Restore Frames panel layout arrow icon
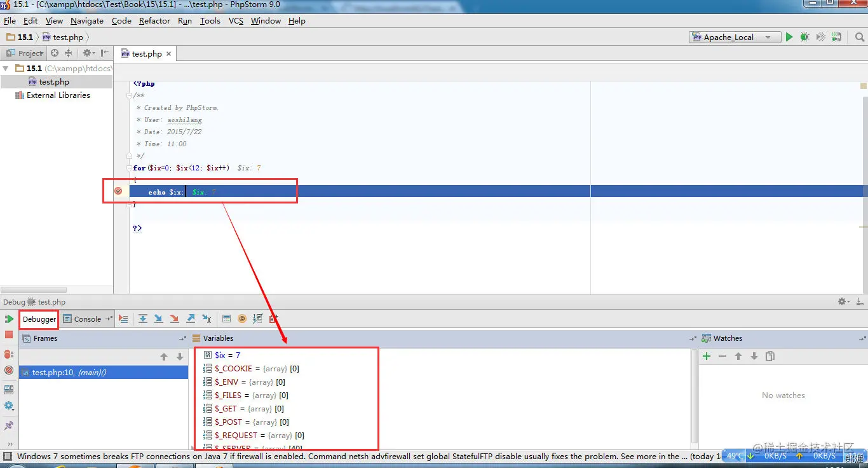Image resolution: width=868 pixels, height=468 pixels. pyautogui.click(x=182, y=338)
